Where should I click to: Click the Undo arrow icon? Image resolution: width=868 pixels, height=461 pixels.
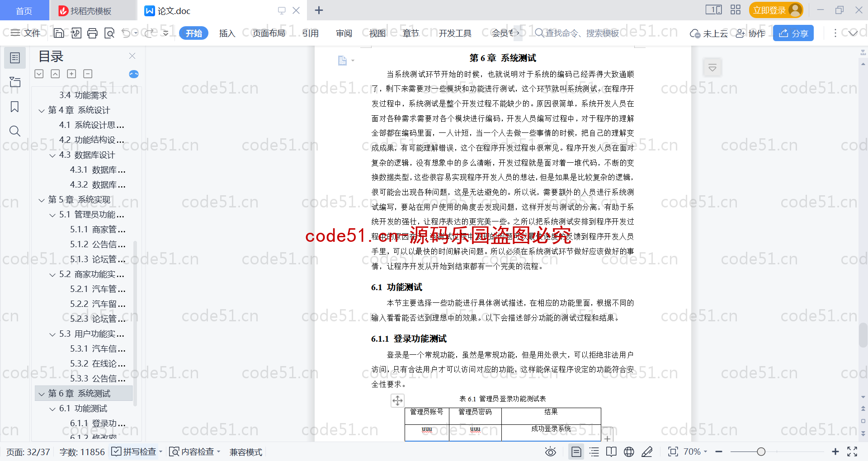[x=126, y=33]
